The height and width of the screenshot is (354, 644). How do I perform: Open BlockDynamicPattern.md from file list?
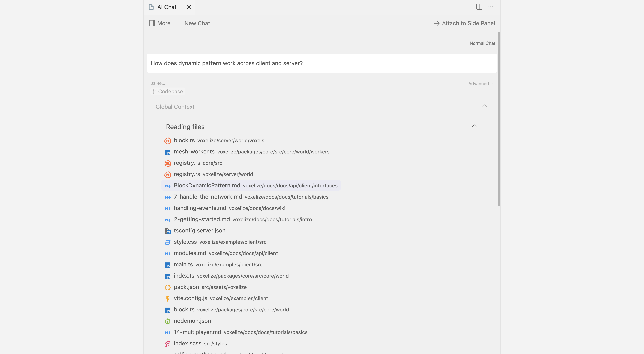207,185
